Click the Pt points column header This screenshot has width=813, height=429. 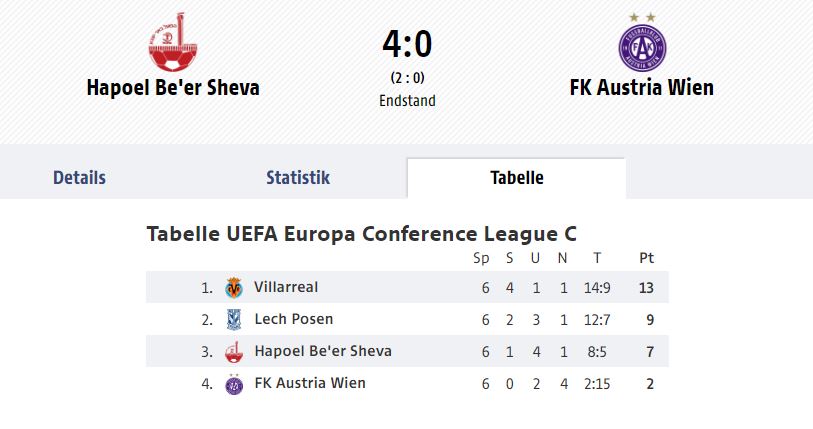(646, 258)
